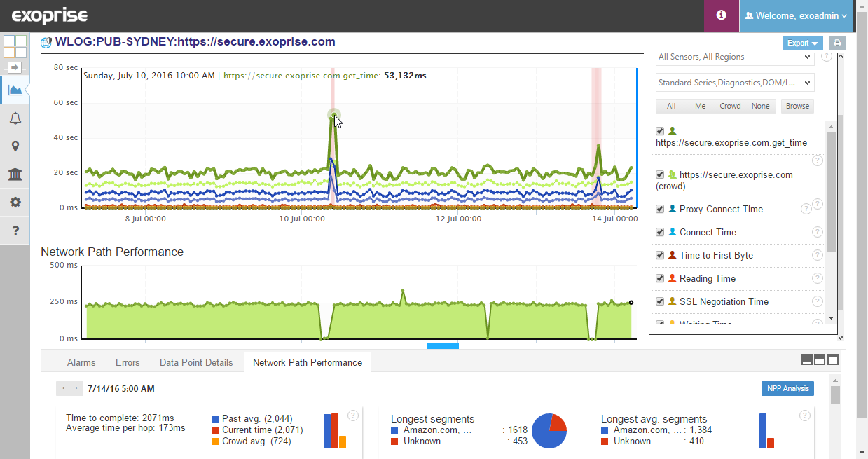The image size is (868, 459).
Task: Open Welcome, exoadmin user menu
Action: 796,15
